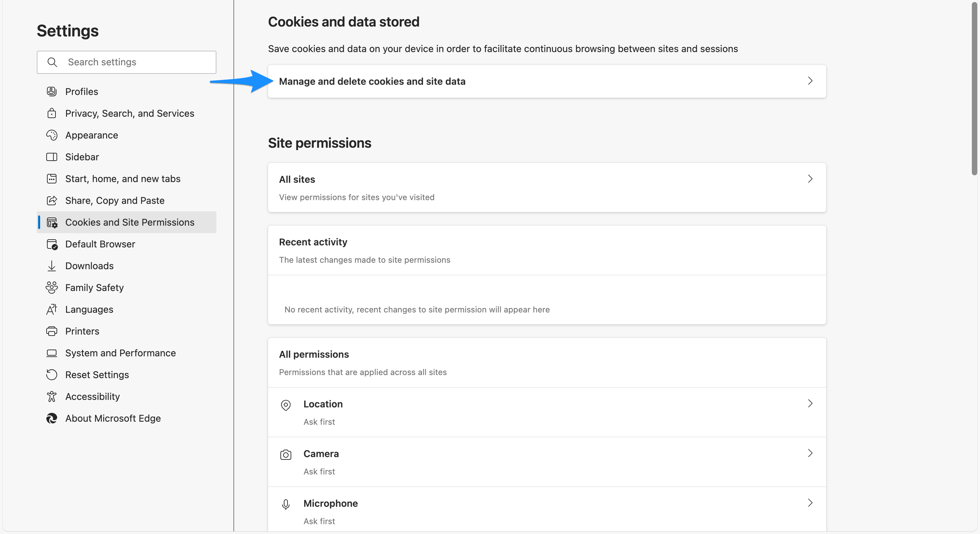Select the Profiles icon in sidebar
The width and height of the screenshot is (980, 534).
click(x=52, y=91)
